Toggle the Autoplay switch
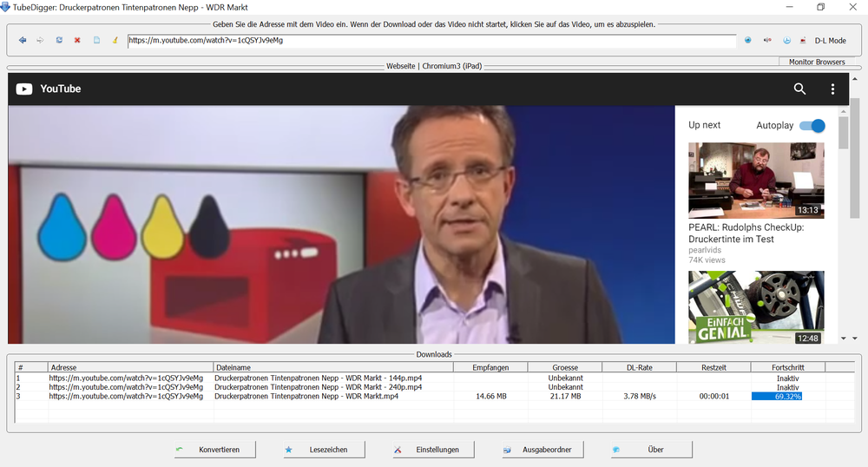868x467 pixels. point(812,126)
